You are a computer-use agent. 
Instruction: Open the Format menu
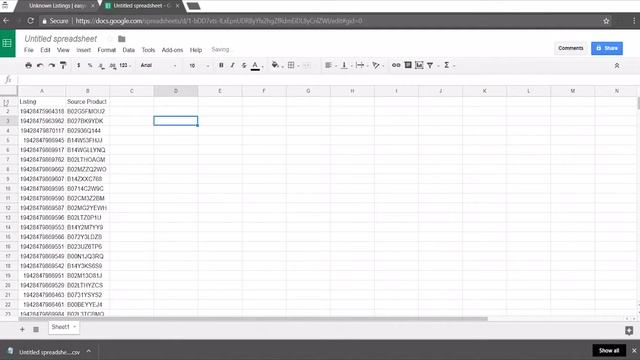107,50
